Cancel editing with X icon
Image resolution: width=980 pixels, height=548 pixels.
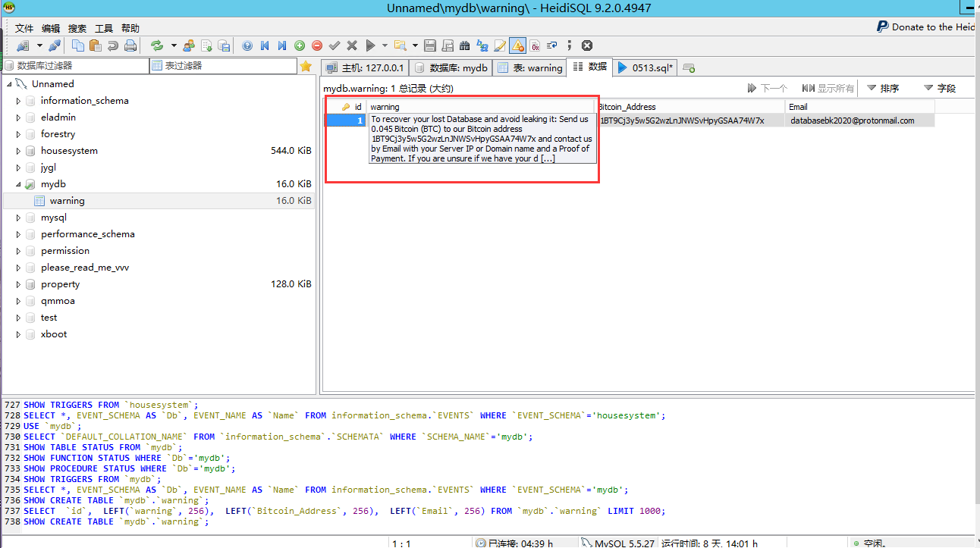tap(352, 45)
